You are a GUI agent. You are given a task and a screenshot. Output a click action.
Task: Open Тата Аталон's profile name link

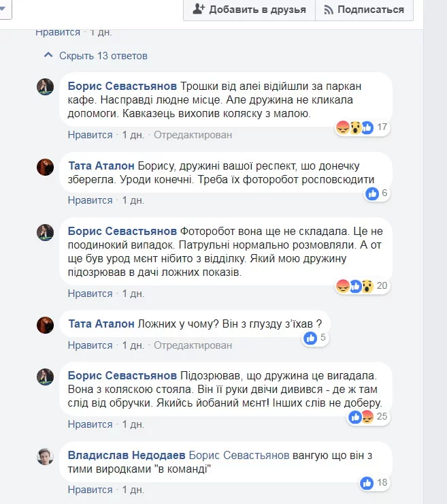pos(101,166)
